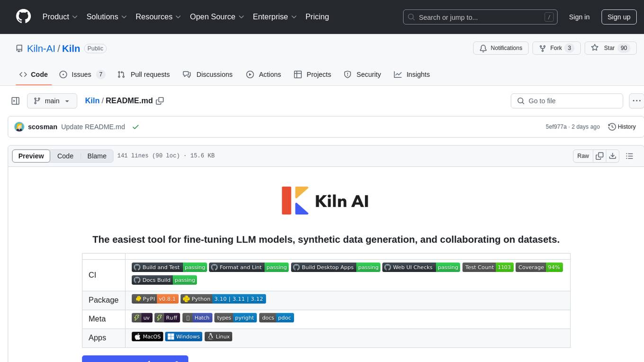The height and width of the screenshot is (362, 644).
Task: Open the Actions tab
Action: pyautogui.click(x=264, y=74)
